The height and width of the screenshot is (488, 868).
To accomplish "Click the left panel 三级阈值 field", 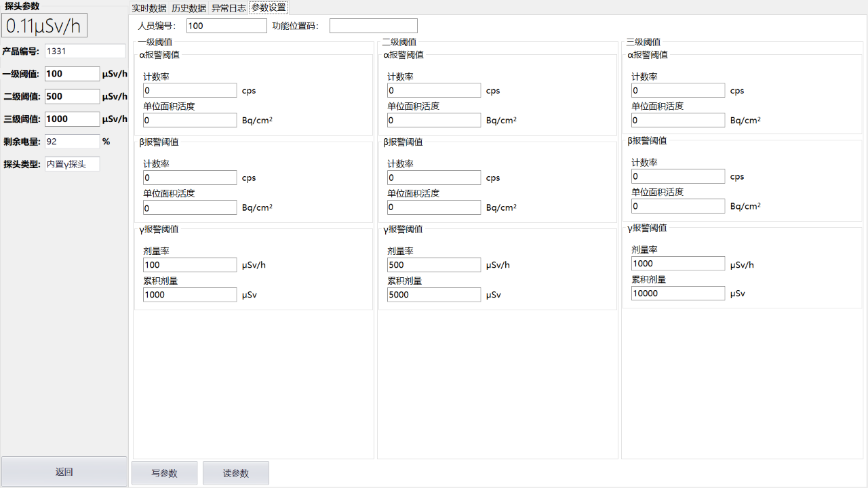I will pyautogui.click(x=72, y=119).
